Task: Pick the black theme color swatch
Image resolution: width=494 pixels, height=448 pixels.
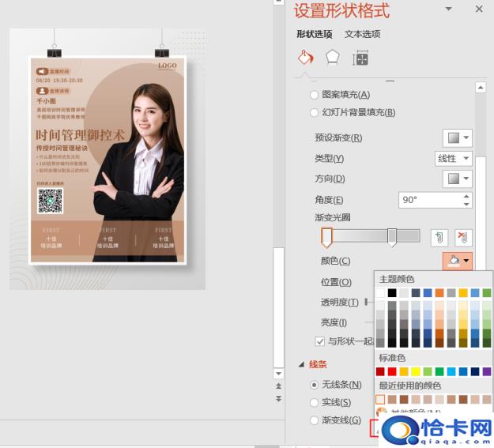Action: [x=392, y=293]
